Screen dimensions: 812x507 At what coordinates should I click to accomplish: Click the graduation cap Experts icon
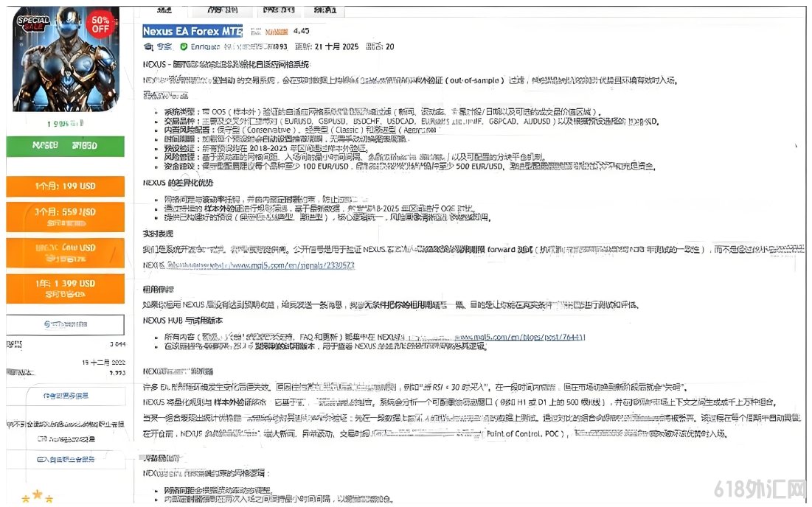click(149, 46)
